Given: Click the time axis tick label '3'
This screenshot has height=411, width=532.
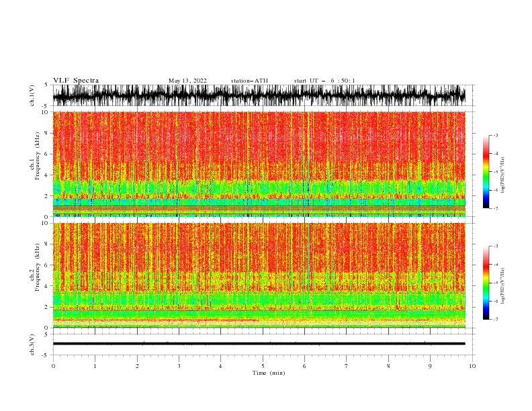Looking at the screenshot, I should (179, 366).
